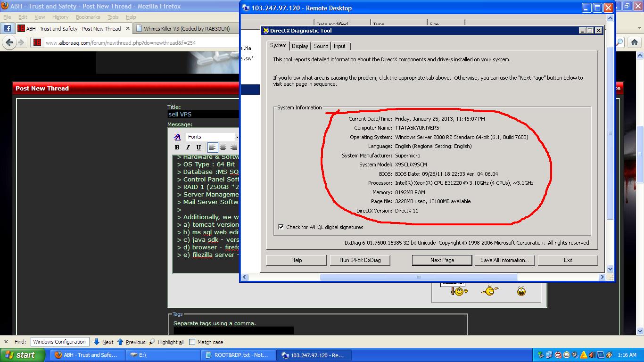Click the Find text input field
Viewport: 644px width, 362px height.
pos(60,342)
